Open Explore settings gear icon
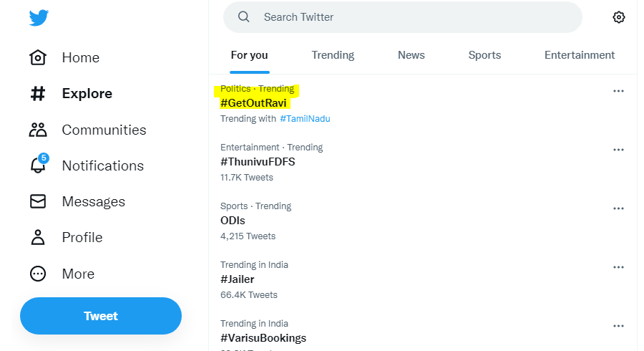Image resolution: width=644 pixels, height=351 pixels. click(x=618, y=17)
